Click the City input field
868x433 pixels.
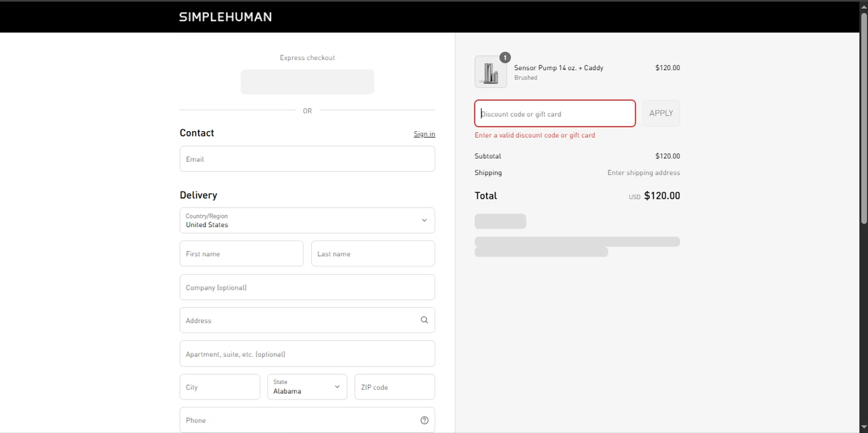pyautogui.click(x=220, y=387)
